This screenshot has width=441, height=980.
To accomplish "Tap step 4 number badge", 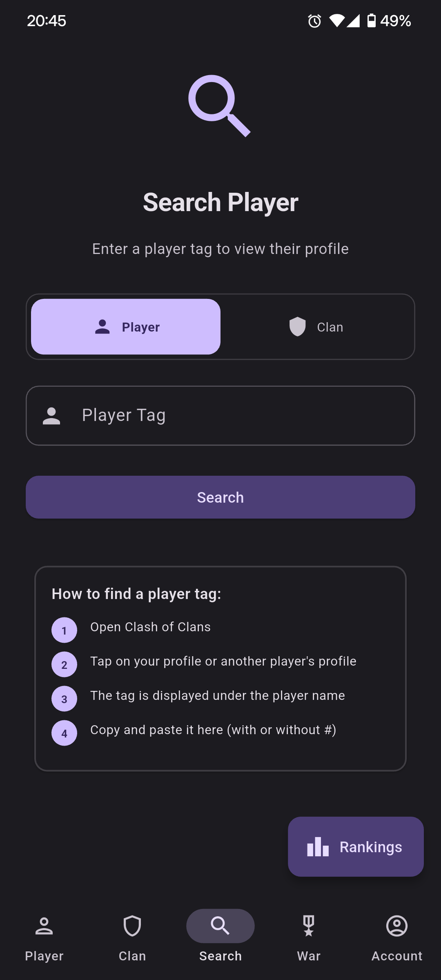I will (64, 733).
